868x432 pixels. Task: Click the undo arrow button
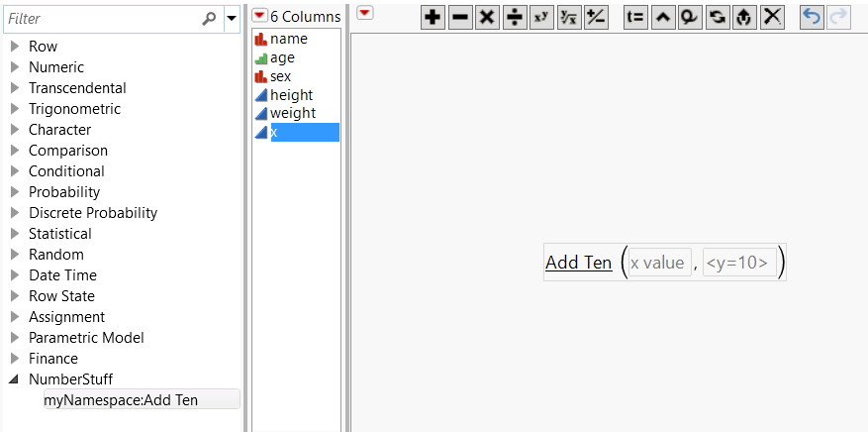click(812, 18)
